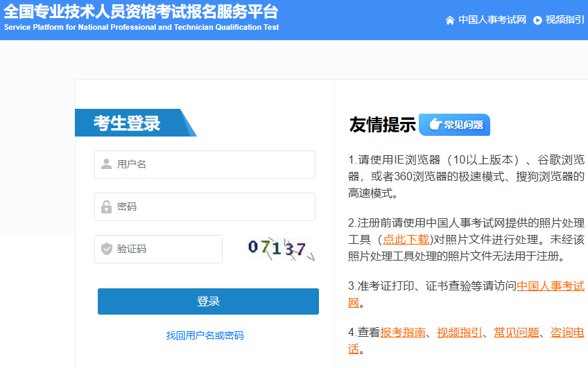The width and height of the screenshot is (588, 368).
Task: Focus the 验证码 input field
Action: 166,249
